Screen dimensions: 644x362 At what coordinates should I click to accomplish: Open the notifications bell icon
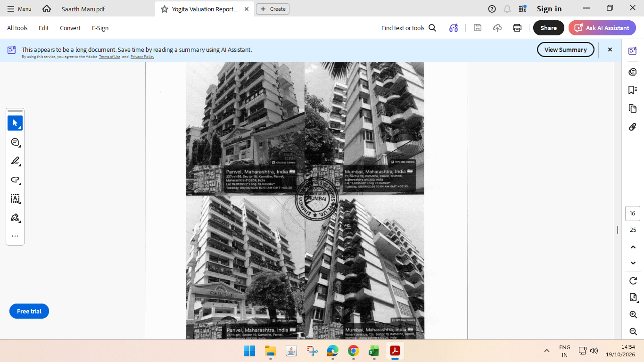pyautogui.click(x=507, y=9)
